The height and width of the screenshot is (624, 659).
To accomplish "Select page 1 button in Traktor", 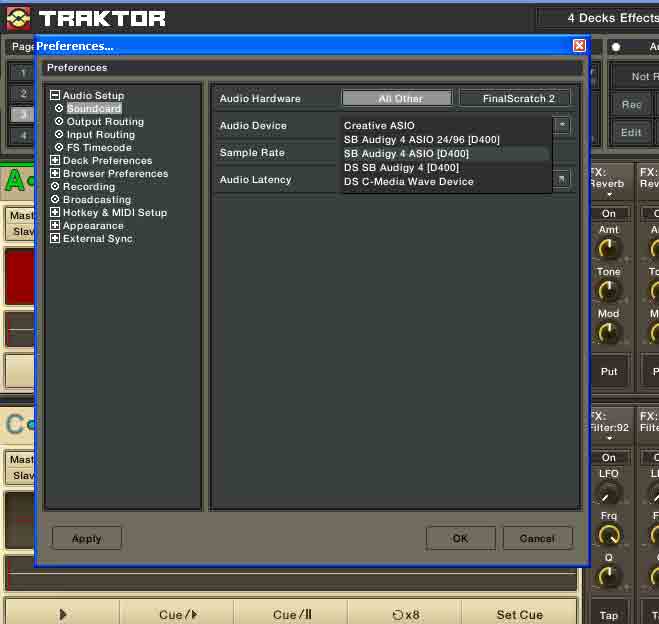I will (23, 73).
